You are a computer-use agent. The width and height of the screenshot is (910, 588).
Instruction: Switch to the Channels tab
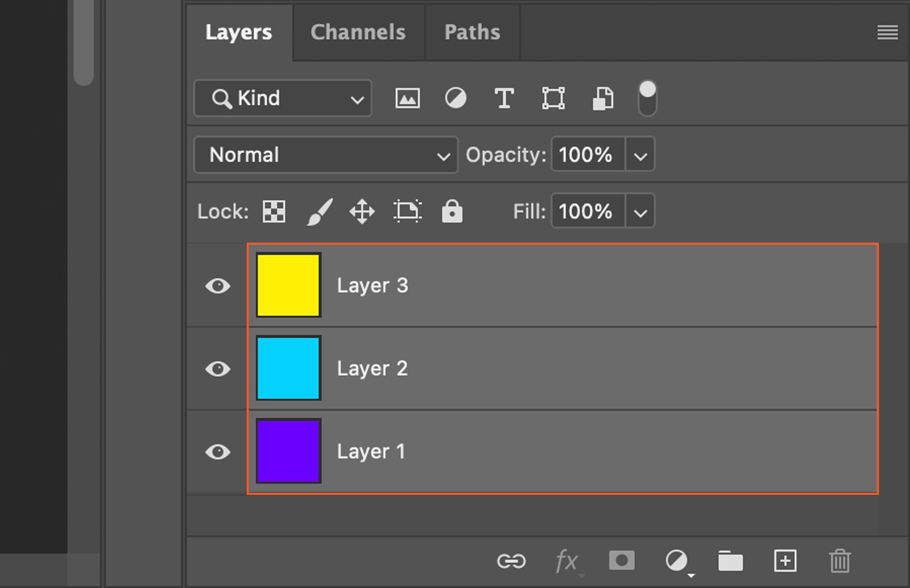(x=358, y=32)
